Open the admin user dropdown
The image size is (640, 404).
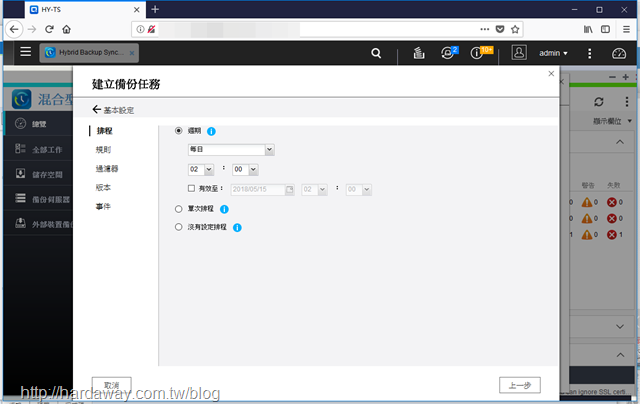click(x=553, y=53)
